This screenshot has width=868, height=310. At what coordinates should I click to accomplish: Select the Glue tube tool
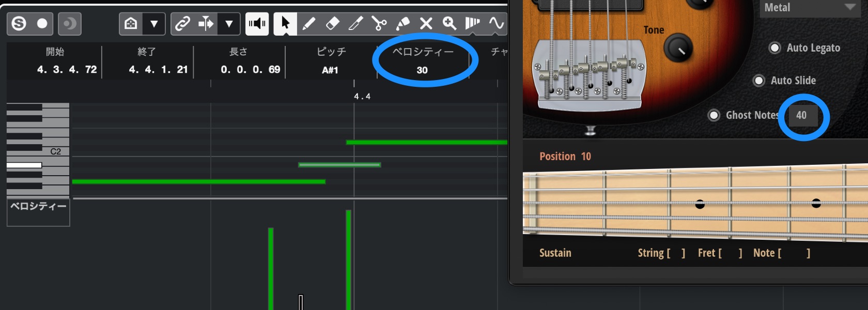pyautogui.click(x=402, y=24)
